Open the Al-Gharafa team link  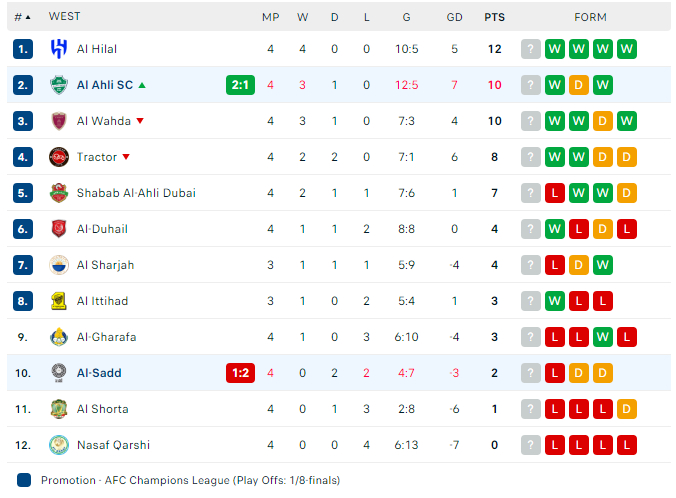(106, 337)
